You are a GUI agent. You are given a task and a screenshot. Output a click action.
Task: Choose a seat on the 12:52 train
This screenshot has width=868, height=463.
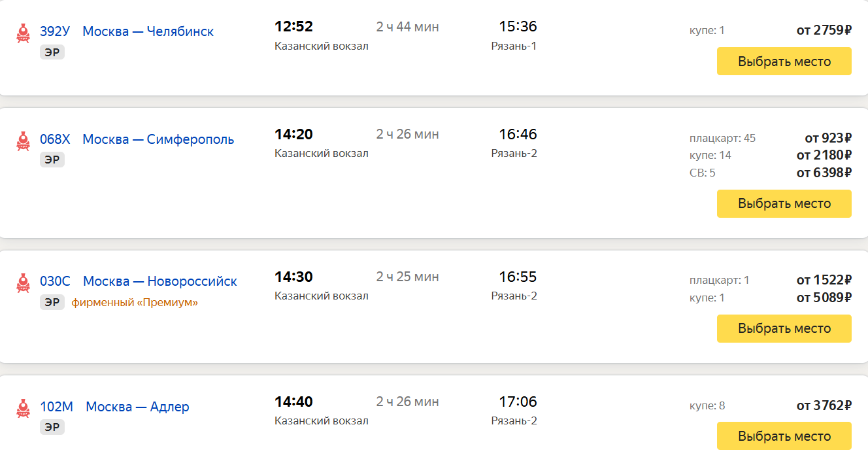click(x=784, y=61)
